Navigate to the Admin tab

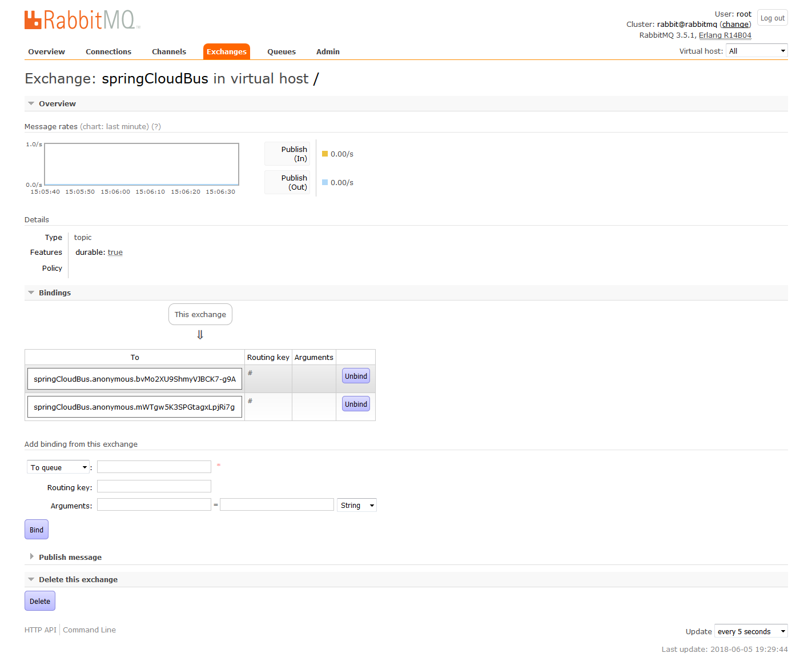point(328,51)
